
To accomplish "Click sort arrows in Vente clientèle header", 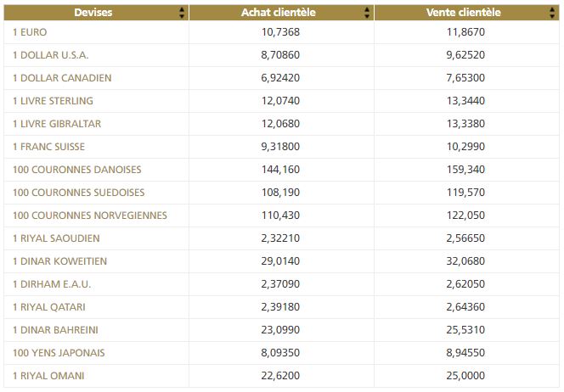I will (554, 13).
